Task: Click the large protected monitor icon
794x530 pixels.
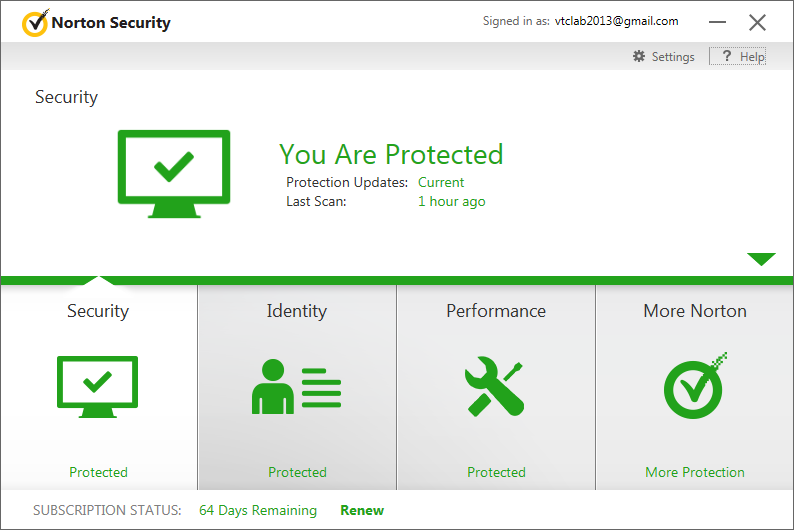Action: [x=174, y=174]
